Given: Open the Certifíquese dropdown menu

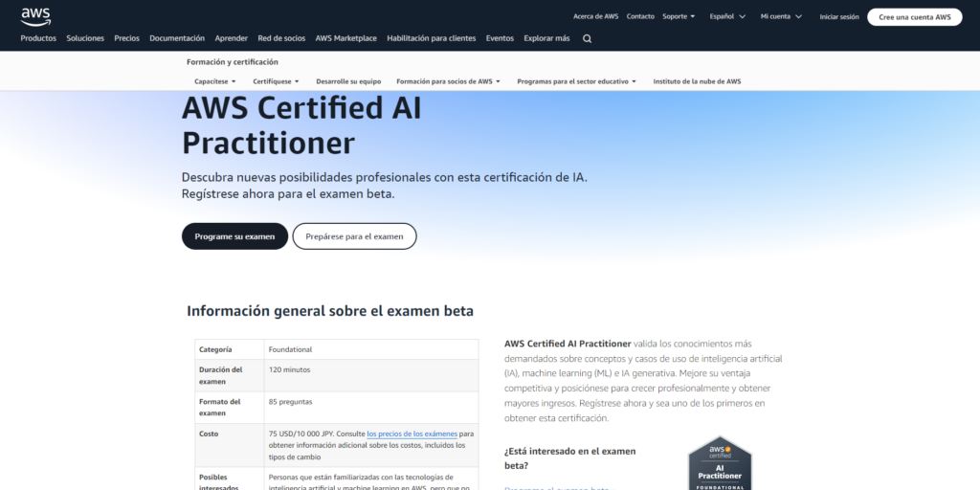Looking at the screenshot, I should (x=276, y=81).
